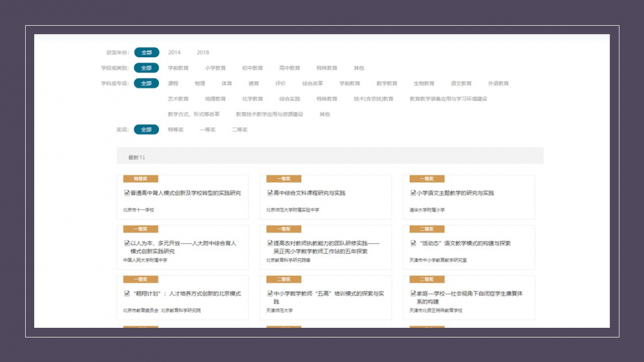
Task: Choose 数学教育 subject filter
Action: [x=387, y=83]
